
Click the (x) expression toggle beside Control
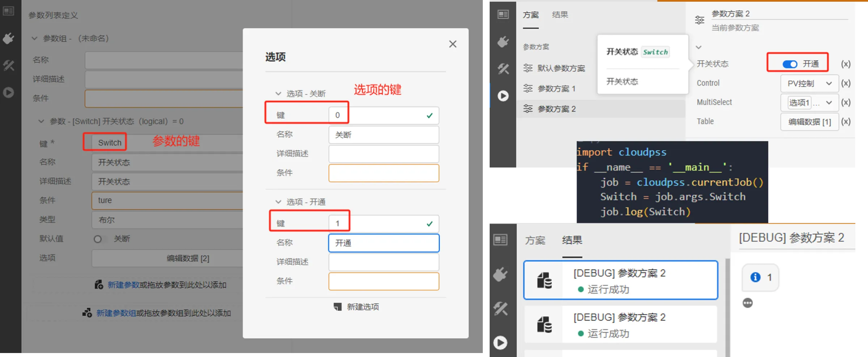(x=846, y=83)
